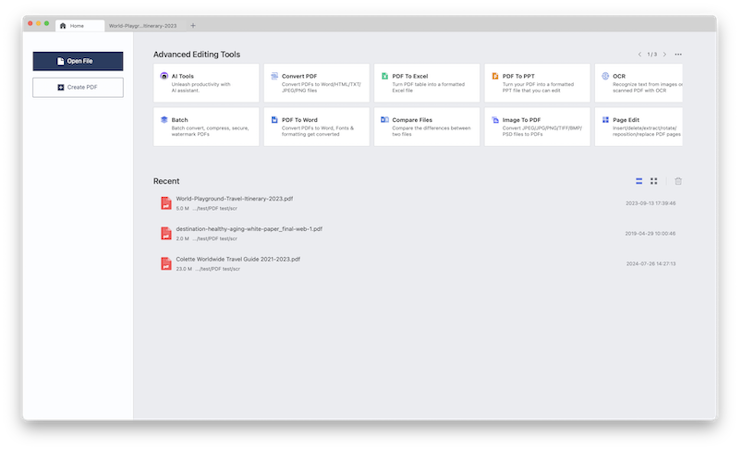Click Convert PDF card description
Image resolution: width=739 pixels, height=450 pixels.
321,88
